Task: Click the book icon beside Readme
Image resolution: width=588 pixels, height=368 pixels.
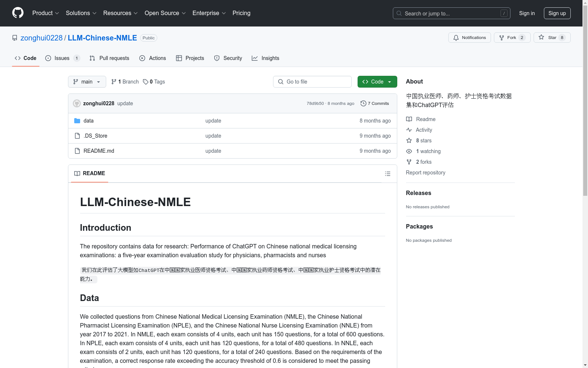Action: coord(409,119)
